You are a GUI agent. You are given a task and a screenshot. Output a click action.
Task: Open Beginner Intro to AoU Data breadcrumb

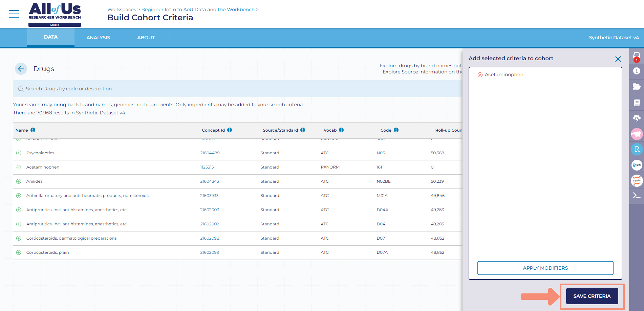point(198,10)
